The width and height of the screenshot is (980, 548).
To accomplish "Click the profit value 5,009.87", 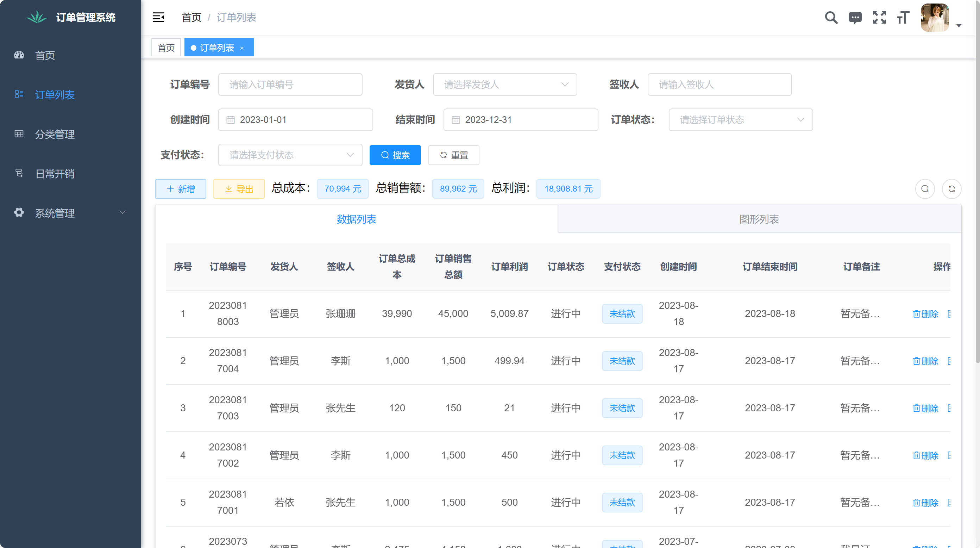I will click(x=509, y=314).
